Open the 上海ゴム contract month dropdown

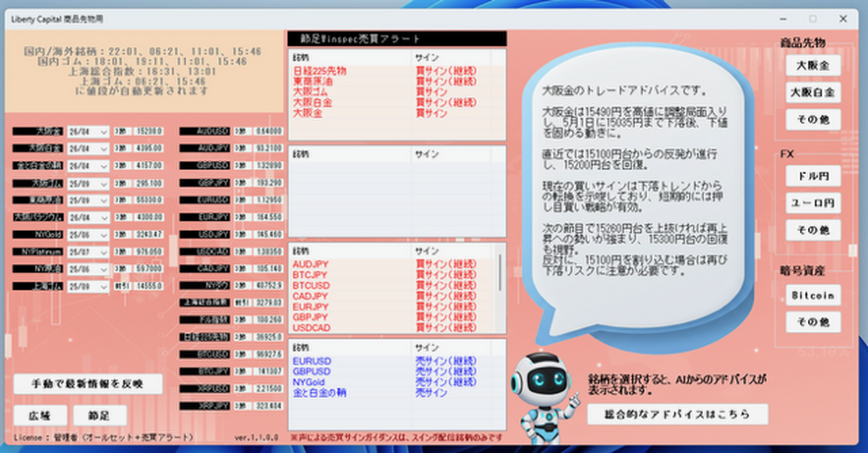coord(88,287)
